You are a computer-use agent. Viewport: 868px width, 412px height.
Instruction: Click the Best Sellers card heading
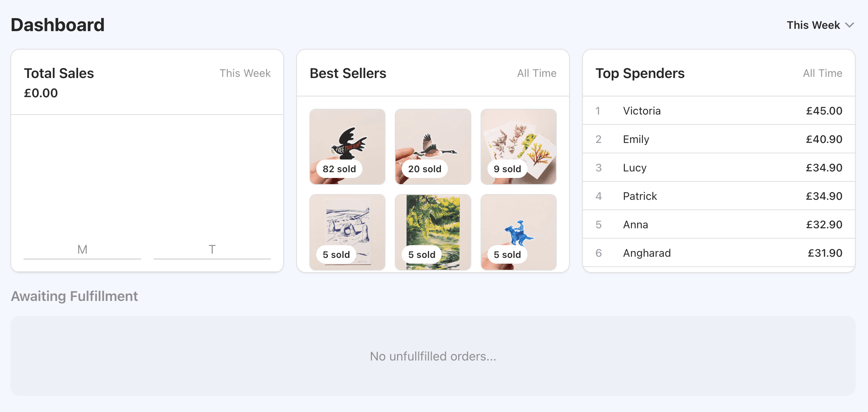348,73
